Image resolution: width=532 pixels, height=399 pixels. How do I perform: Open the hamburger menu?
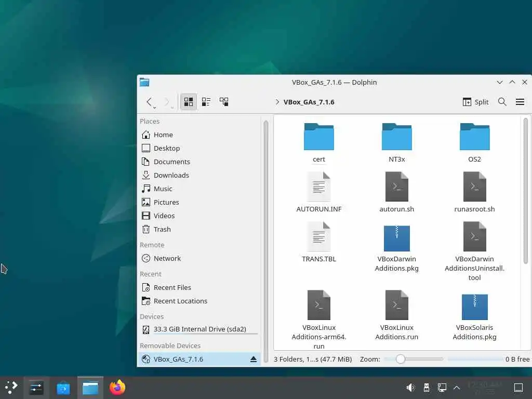click(520, 102)
